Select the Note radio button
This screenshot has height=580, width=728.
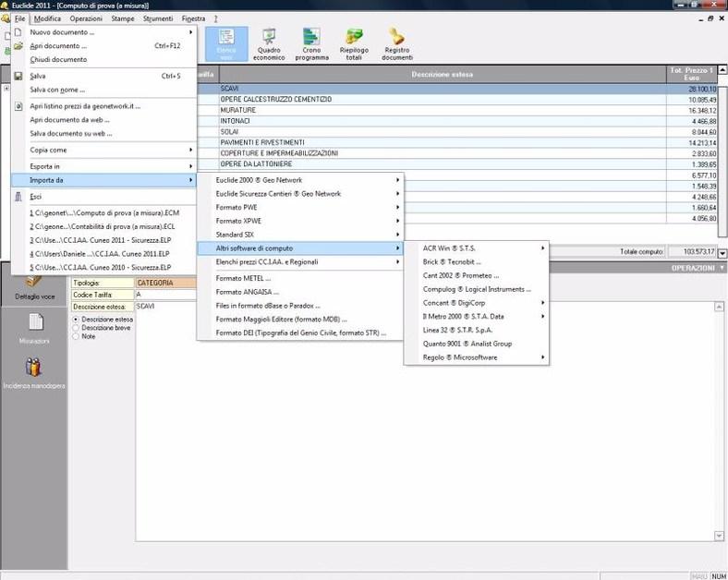click(x=76, y=336)
